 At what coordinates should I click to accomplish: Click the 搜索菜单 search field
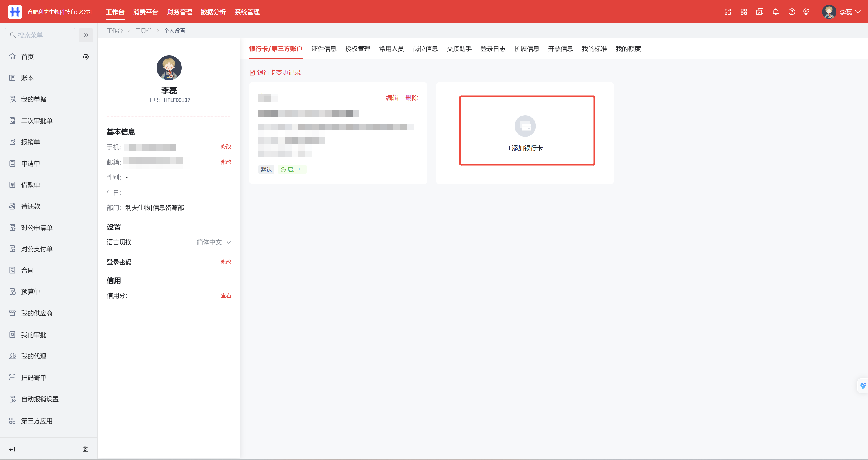tap(40, 35)
